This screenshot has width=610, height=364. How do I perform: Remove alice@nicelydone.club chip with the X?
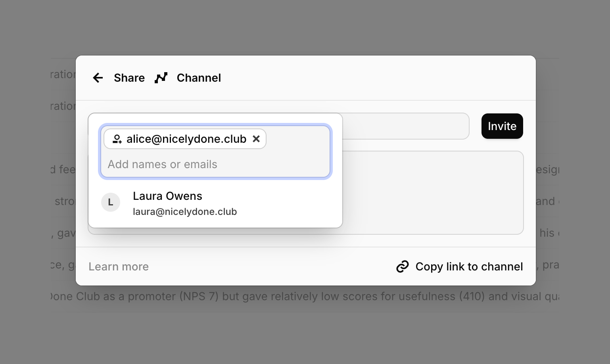tap(256, 139)
